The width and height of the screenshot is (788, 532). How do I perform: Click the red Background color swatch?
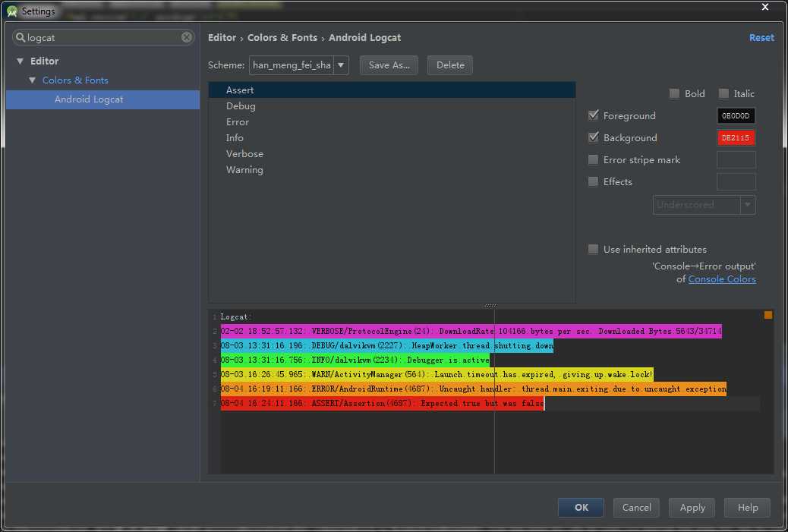tap(736, 138)
